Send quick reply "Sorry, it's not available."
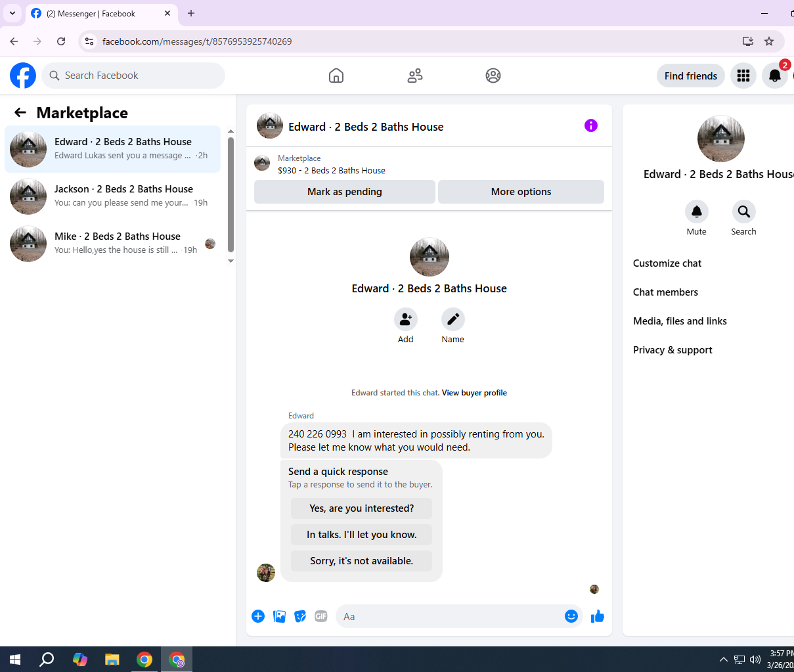The width and height of the screenshot is (794, 672). coord(362,561)
